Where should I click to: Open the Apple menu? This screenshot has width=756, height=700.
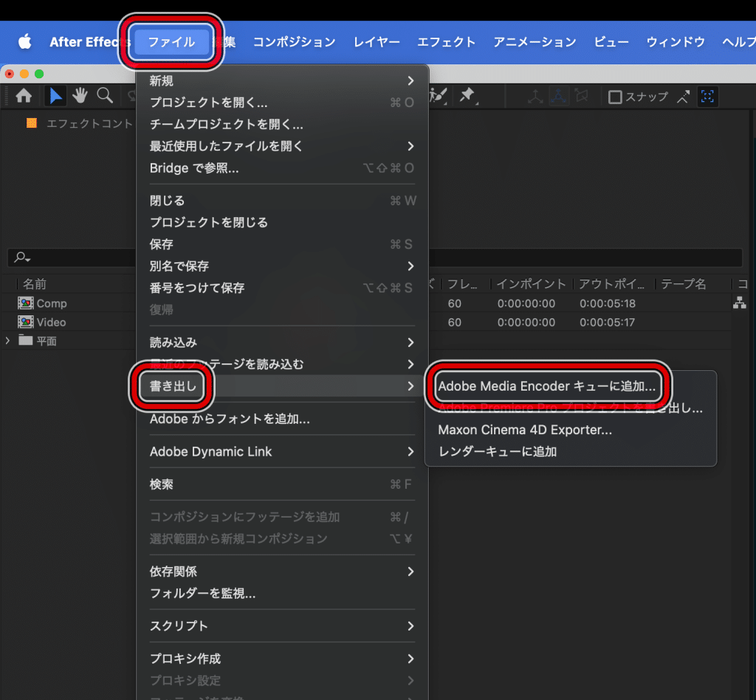(24, 42)
